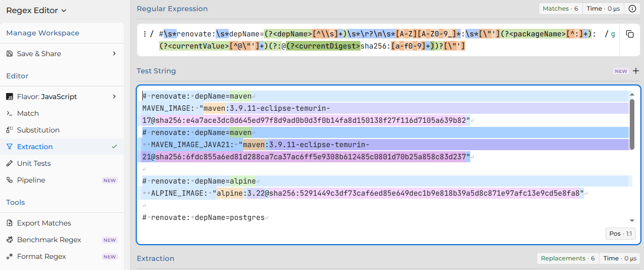Click the regex g flag

click(x=613, y=34)
